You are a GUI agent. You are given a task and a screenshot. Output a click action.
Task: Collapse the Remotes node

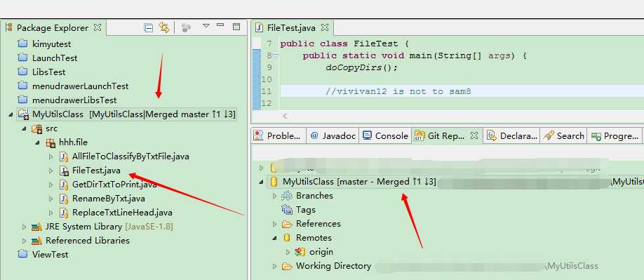(x=275, y=238)
